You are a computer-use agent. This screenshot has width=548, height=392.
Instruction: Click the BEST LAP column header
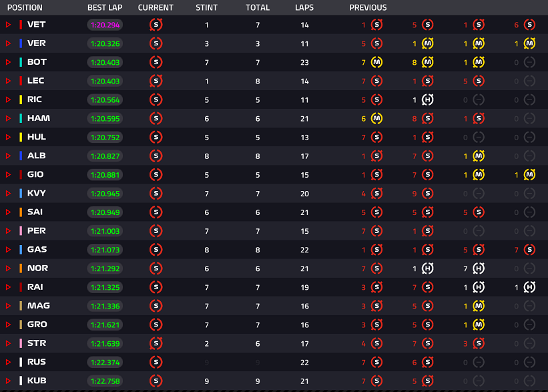[105, 8]
